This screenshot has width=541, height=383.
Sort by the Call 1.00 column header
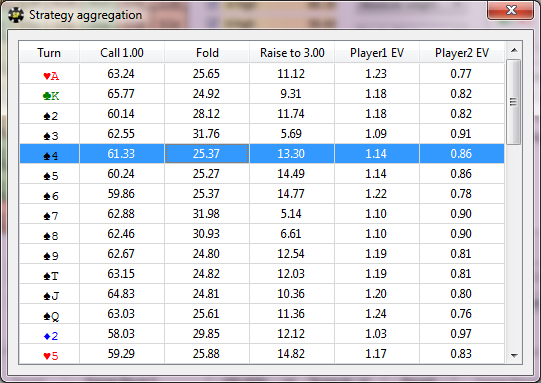pos(122,53)
